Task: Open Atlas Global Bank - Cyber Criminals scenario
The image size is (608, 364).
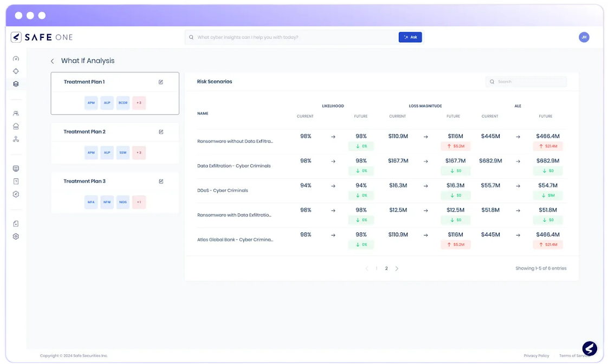Action: 235,239
